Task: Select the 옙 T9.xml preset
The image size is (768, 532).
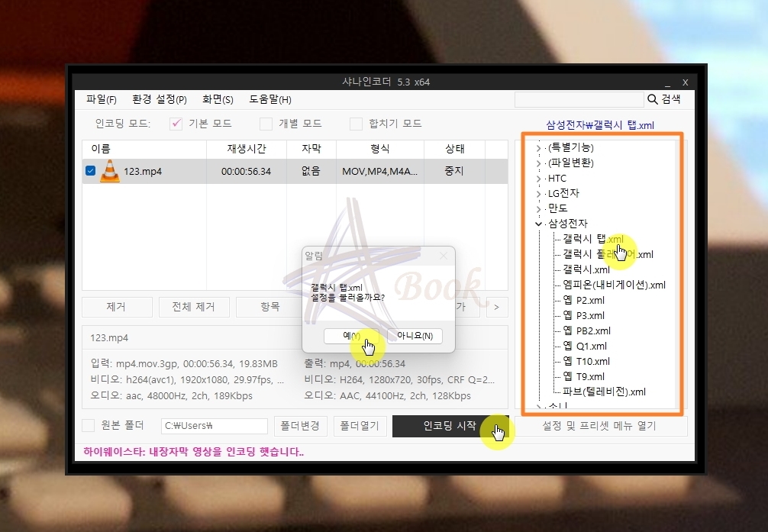Action: [583, 377]
